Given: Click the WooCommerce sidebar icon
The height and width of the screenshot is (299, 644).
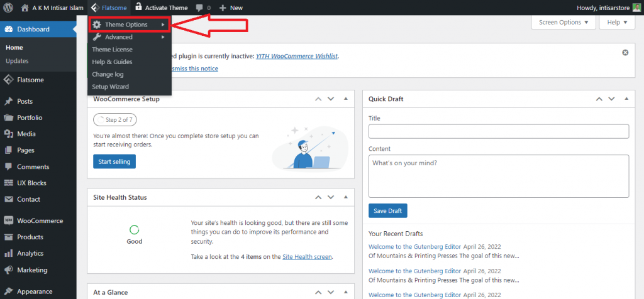Looking at the screenshot, I should pyautogui.click(x=8, y=220).
